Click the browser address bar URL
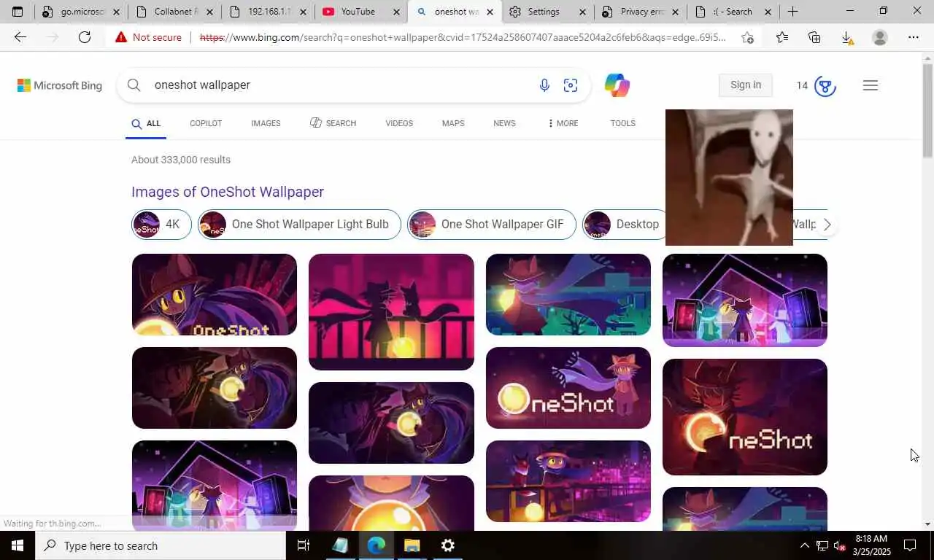Image resolution: width=934 pixels, height=560 pixels. pyautogui.click(x=463, y=37)
